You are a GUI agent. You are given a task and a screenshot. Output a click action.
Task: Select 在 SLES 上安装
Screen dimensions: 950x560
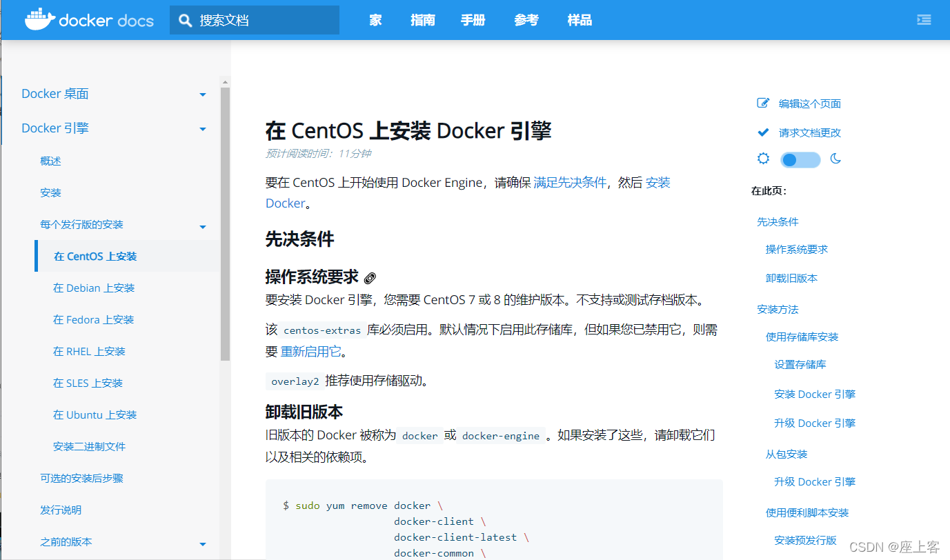pos(88,383)
